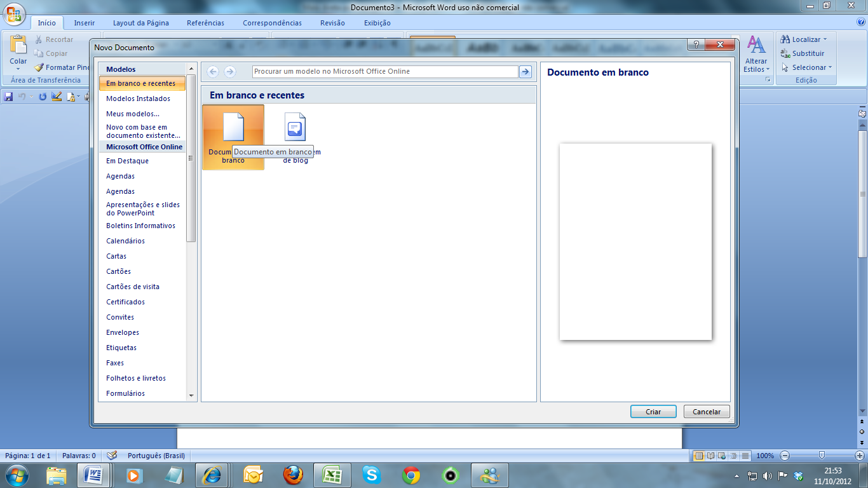Switch to Print Layout view icon
This screenshot has height=488, width=868.
click(699, 456)
